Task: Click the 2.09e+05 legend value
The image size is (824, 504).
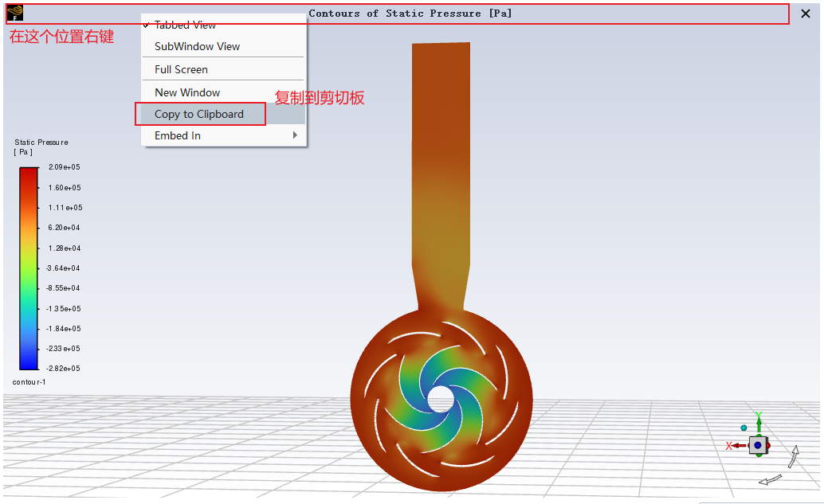Action: coord(64,167)
